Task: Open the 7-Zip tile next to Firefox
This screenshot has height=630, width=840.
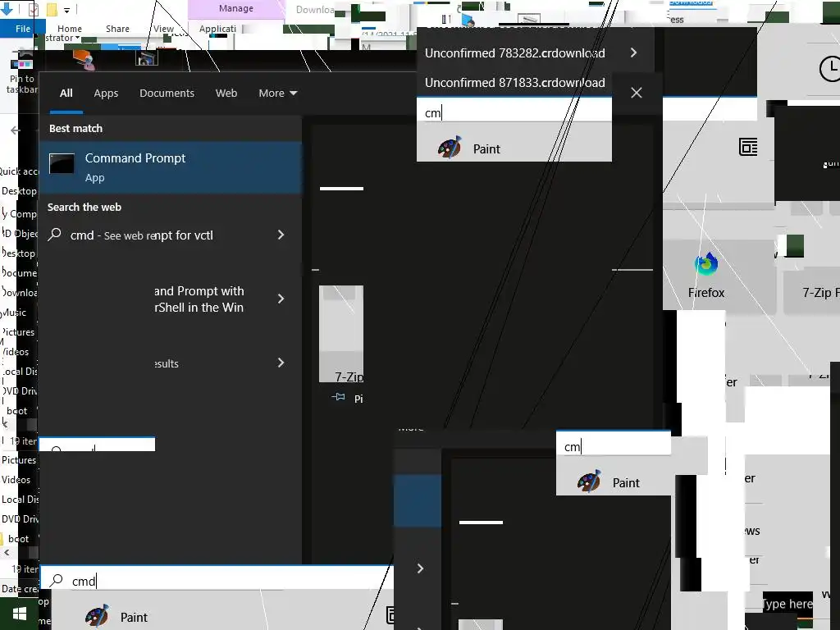Action: coord(811,292)
